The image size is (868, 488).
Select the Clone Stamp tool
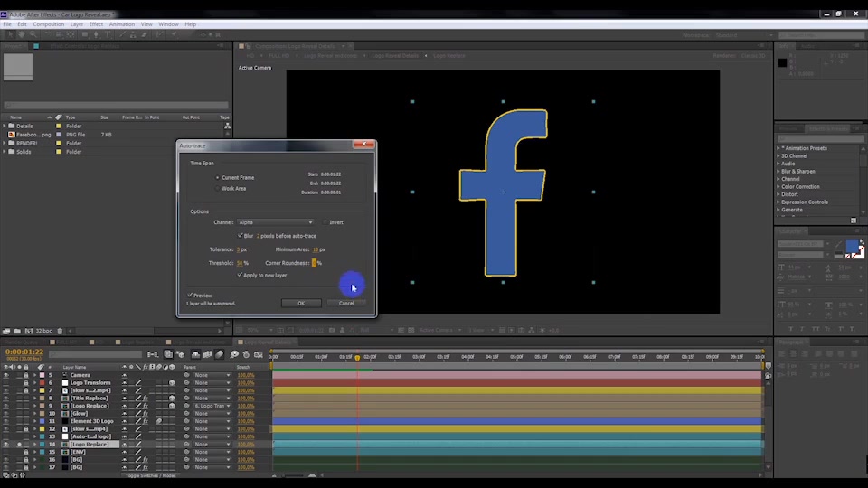[133, 34]
